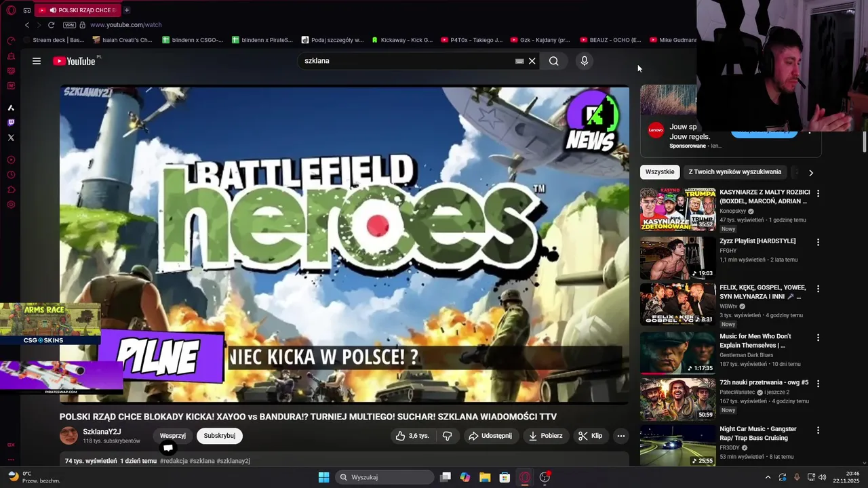Open Aria AI in Opera sidebar
Screen dimensions: 868x488
tap(11, 108)
